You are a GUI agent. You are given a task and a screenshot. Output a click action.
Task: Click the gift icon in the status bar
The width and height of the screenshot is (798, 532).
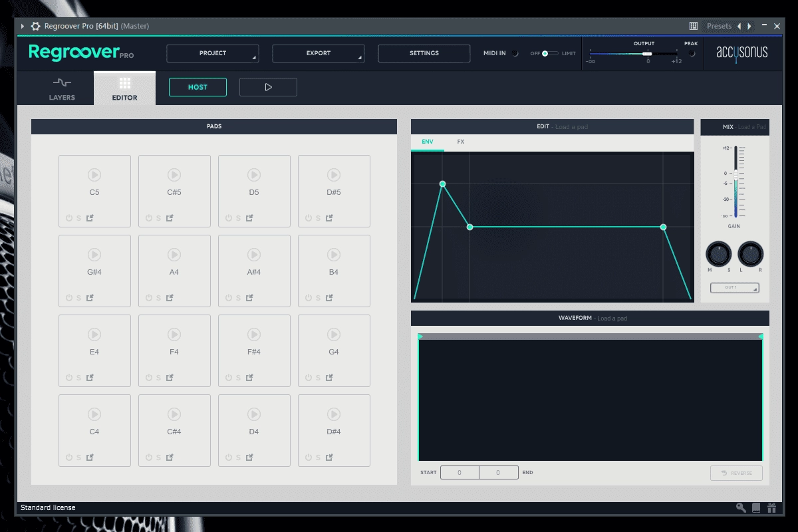[x=771, y=508]
